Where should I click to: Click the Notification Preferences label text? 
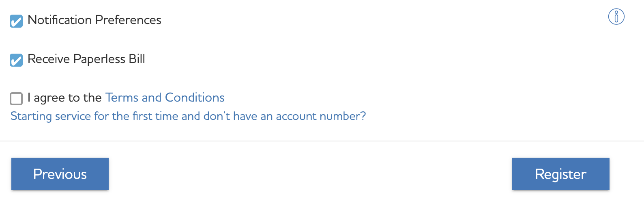pyautogui.click(x=94, y=20)
